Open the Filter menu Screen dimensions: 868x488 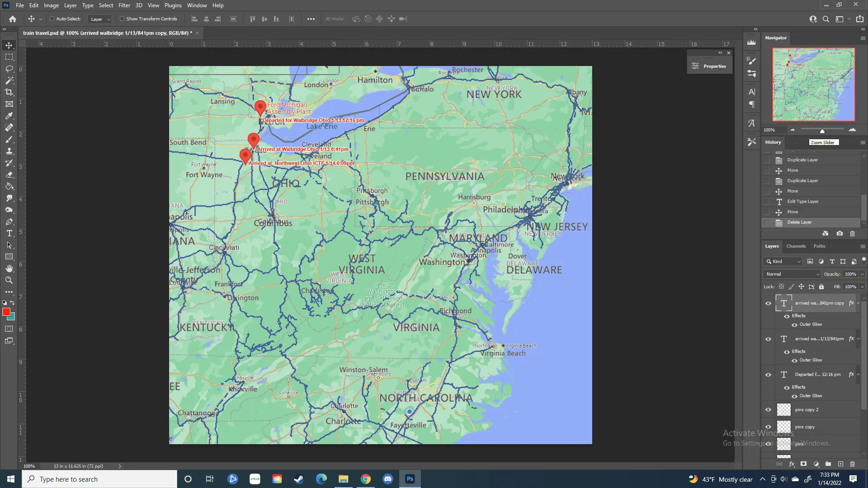click(124, 5)
